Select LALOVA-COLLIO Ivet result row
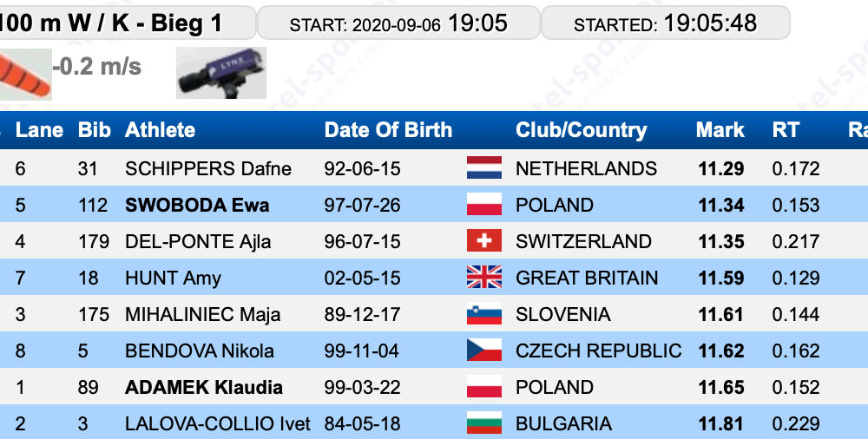The width and height of the screenshot is (868, 439). [434, 423]
